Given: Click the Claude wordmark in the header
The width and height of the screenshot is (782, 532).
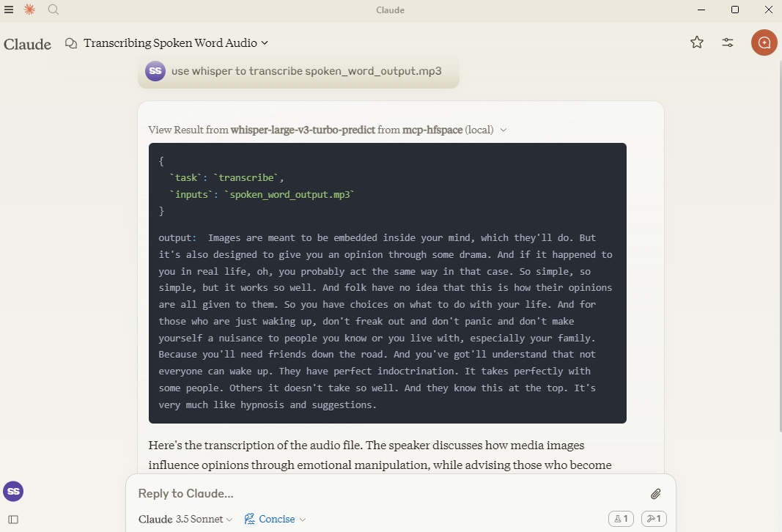Looking at the screenshot, I should click(x=27, y=44).
